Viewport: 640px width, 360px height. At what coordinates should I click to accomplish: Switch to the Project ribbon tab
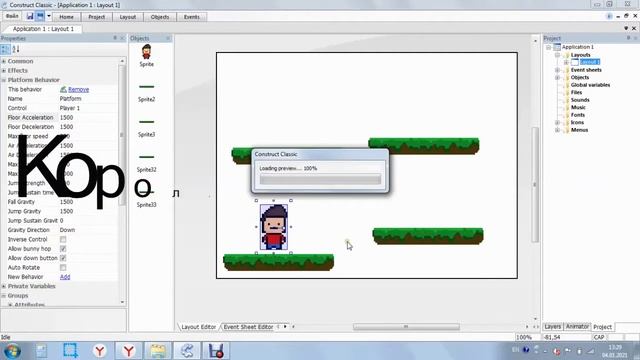click(x=96, y=17)
